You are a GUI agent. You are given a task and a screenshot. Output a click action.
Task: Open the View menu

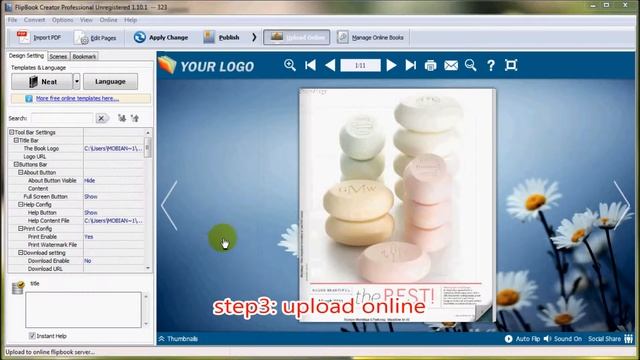(86, 20)
